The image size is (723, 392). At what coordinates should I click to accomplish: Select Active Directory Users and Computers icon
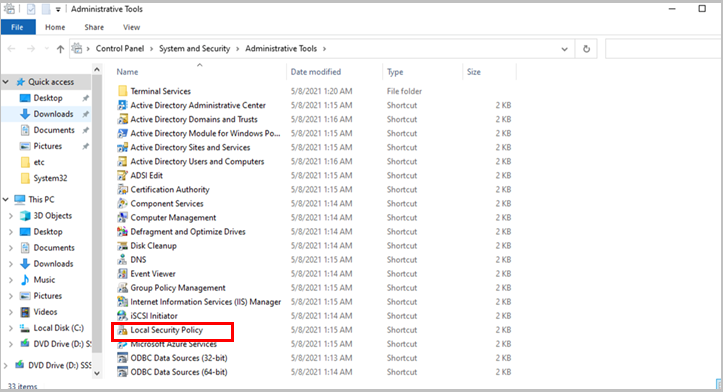pos(122,161)
